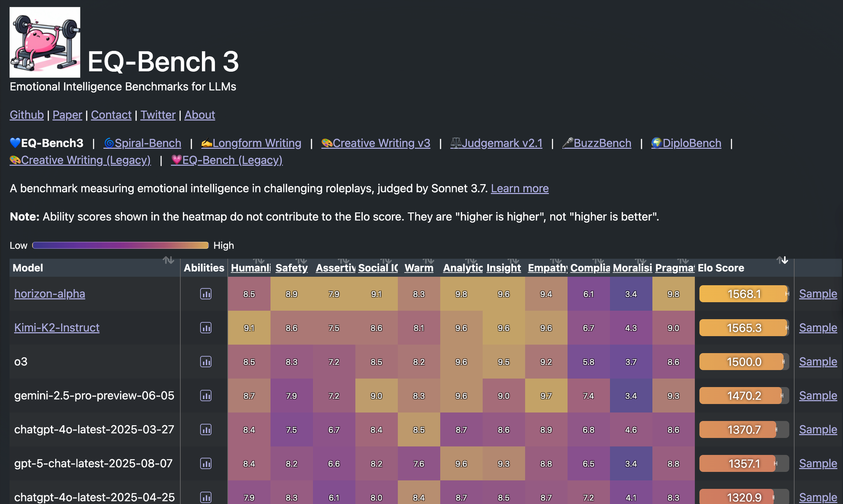
Task: Sort by the Assertive column header
Action: pyautogui.click(x=336, y=268)
